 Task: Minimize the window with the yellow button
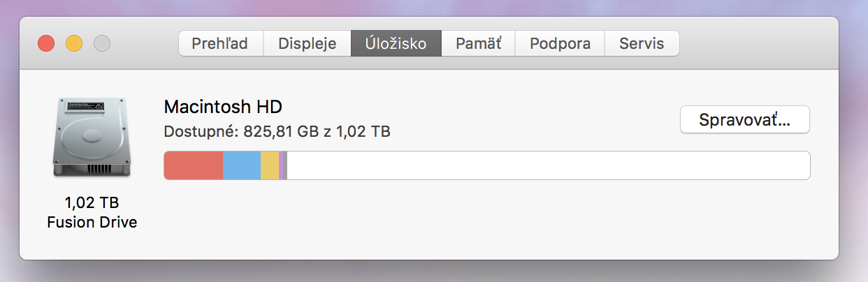[74, 43]
